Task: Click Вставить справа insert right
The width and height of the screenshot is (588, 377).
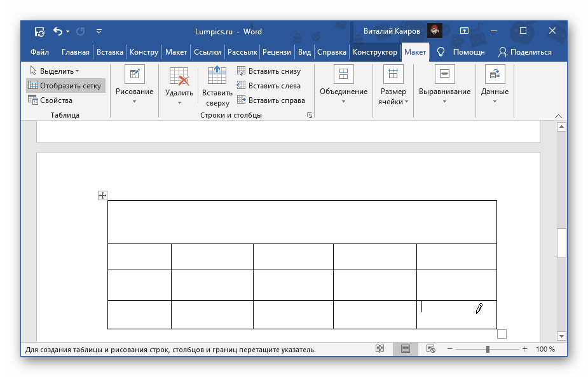Action: click(271, 100)
